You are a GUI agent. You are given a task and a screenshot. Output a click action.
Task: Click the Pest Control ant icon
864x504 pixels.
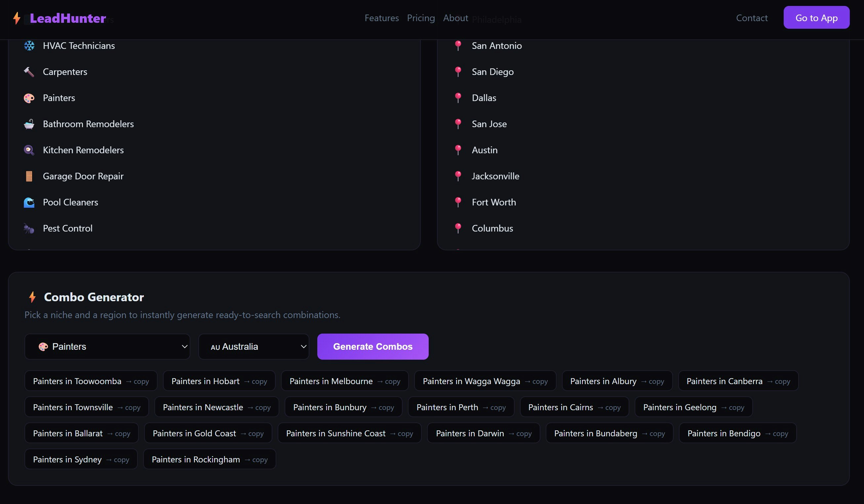[29, 229]
